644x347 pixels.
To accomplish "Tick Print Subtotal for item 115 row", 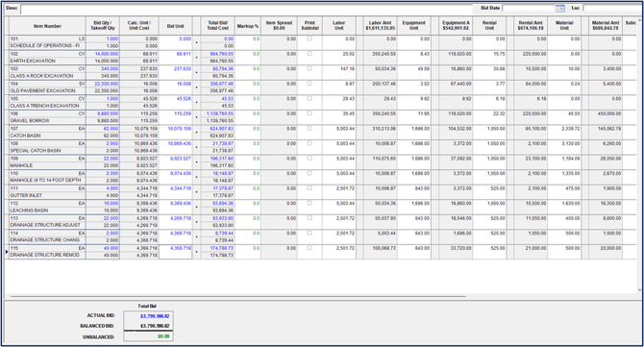I will (310, 248).
